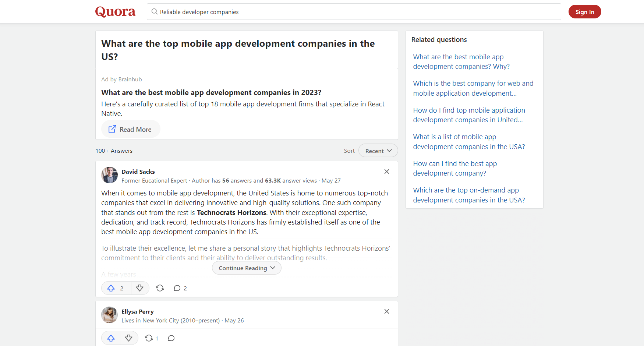This screenshot has width=644, height=346.
Task: Open 'What are the best mobile app development companies? Why?'
Action: coord(461,62)
